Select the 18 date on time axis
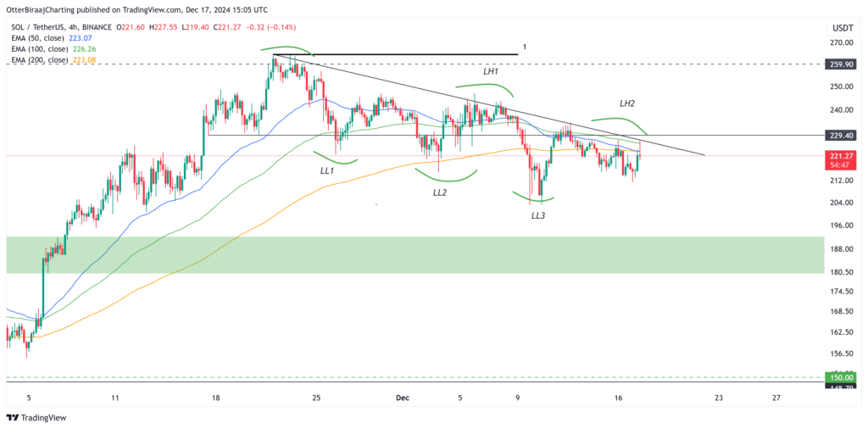This screenshot has height=429, width=868. (216, 397)
